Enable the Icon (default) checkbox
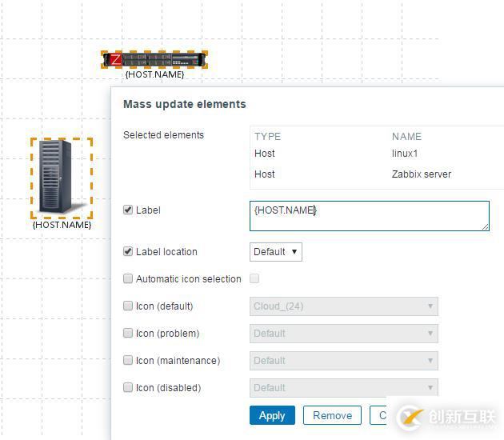 click(x=128, y=306)
